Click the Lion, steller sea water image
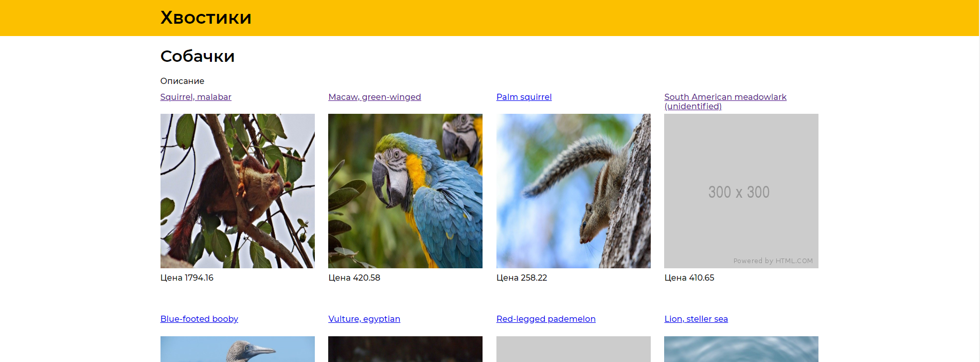This screenshot has width=980, height=362. (741, 349)
